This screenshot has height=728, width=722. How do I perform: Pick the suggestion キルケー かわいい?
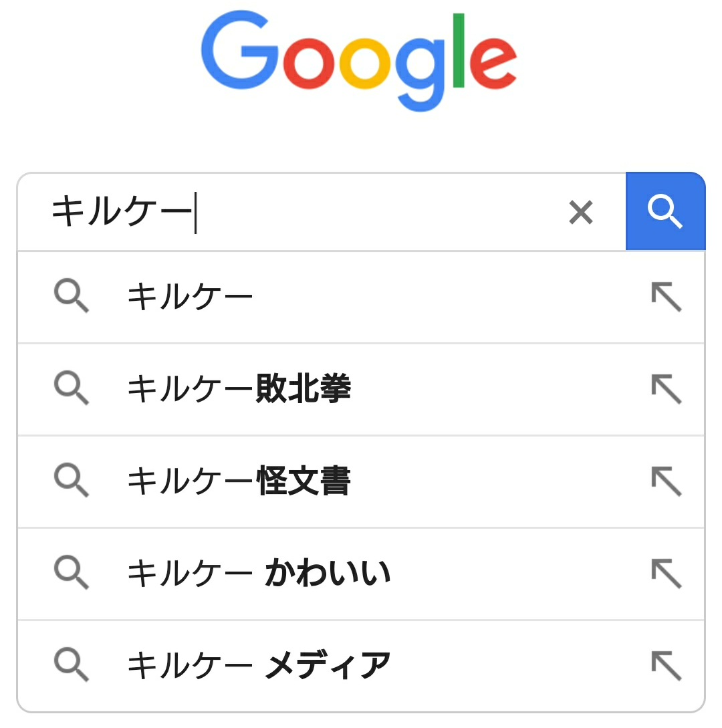point(259,574)
